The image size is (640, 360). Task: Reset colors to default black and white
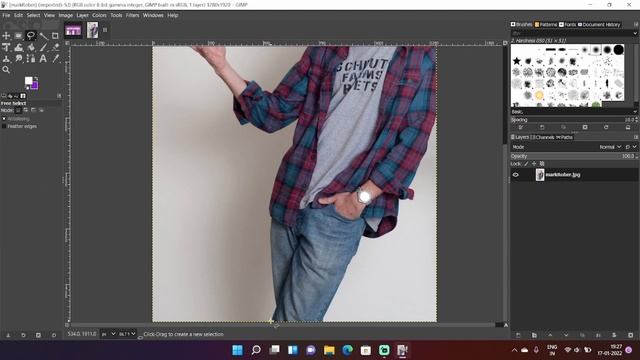[27, 87]
